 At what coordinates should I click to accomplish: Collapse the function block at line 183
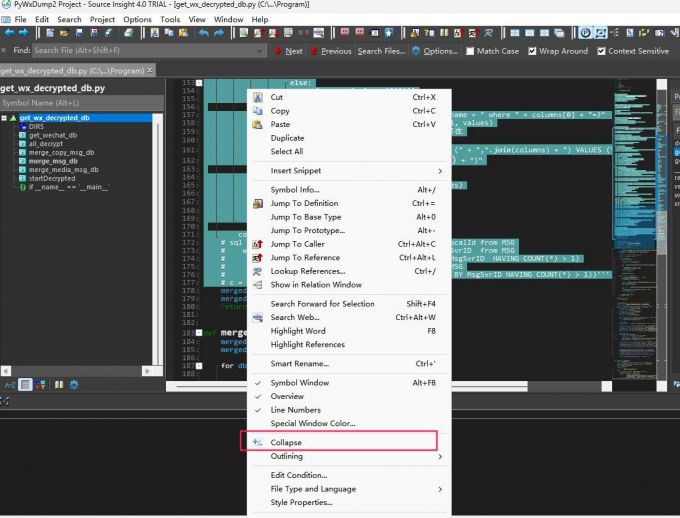coord(199,333)
